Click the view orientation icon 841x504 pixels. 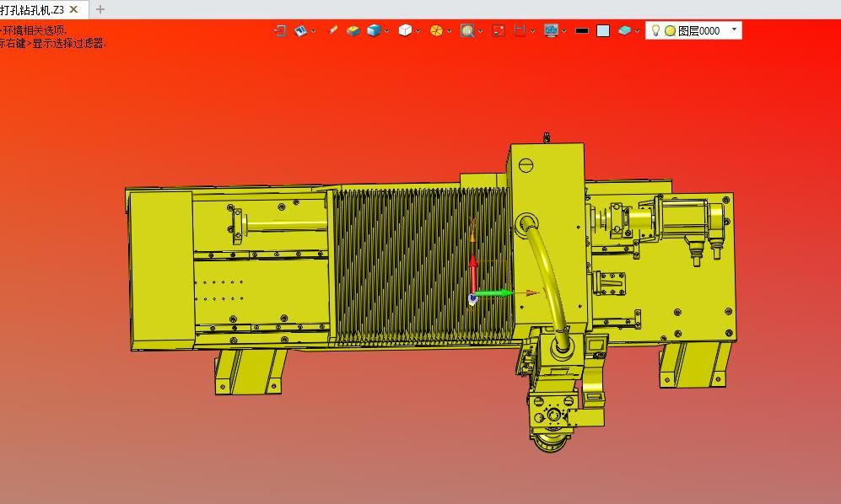(300, 30)
